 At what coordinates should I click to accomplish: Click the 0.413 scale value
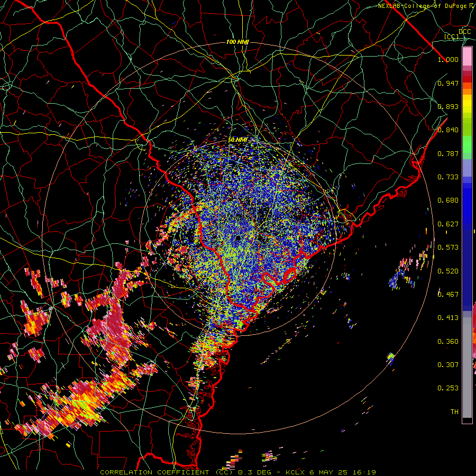point(448,318)
